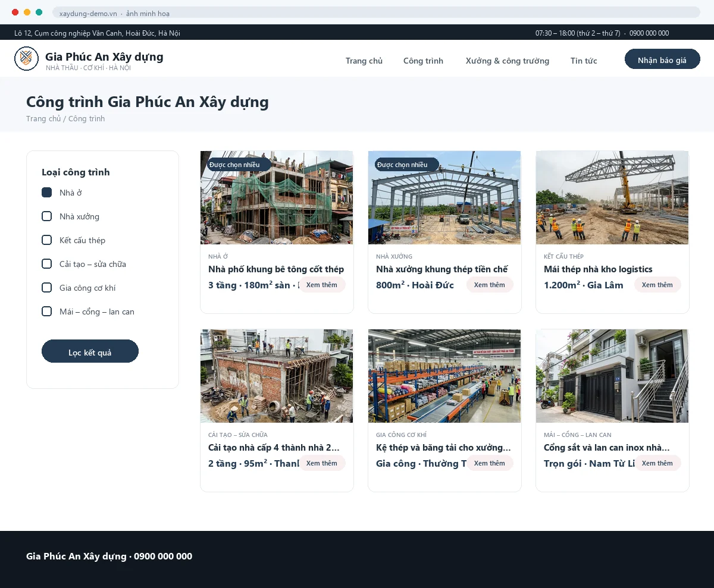Click the address text Lô 12, Cụm công nghiệp Vân Canh
Image resolution: width=714 pixels, height=588 pixels.
click(x=97, y=33)
